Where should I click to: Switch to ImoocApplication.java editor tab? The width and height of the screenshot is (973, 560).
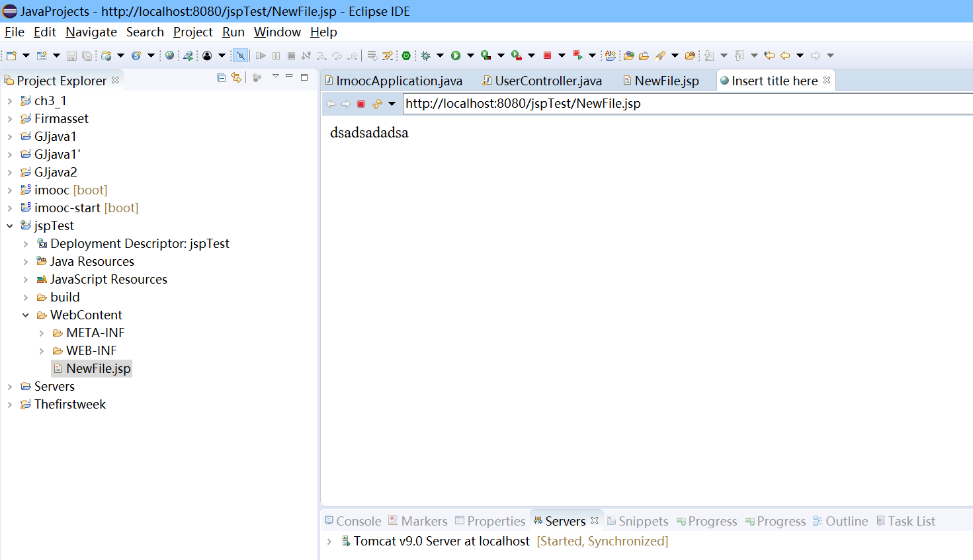coord(394,81)
